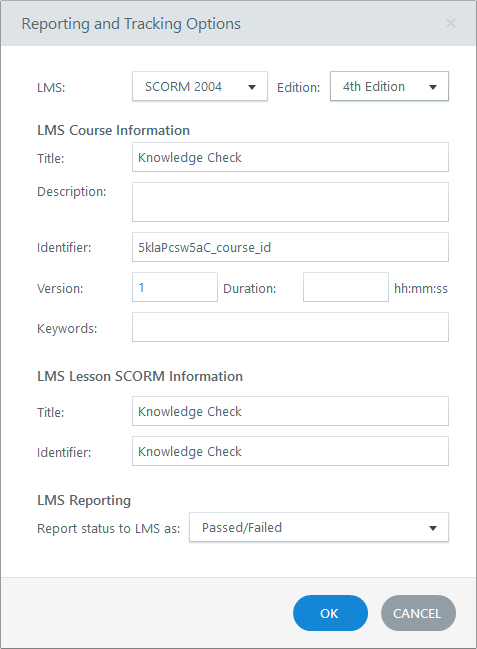
Task: Click the LMS Reporting section heading
Action: coord(84,500)
